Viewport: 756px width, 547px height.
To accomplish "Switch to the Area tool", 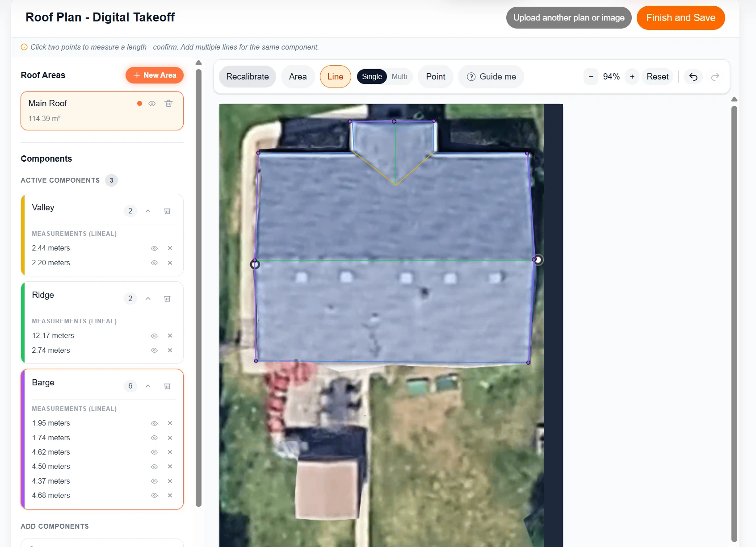I will (x=298, y=77).
